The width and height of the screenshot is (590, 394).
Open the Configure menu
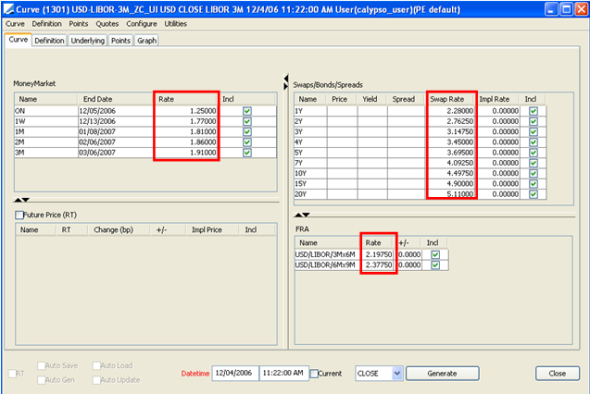[141, 24]
